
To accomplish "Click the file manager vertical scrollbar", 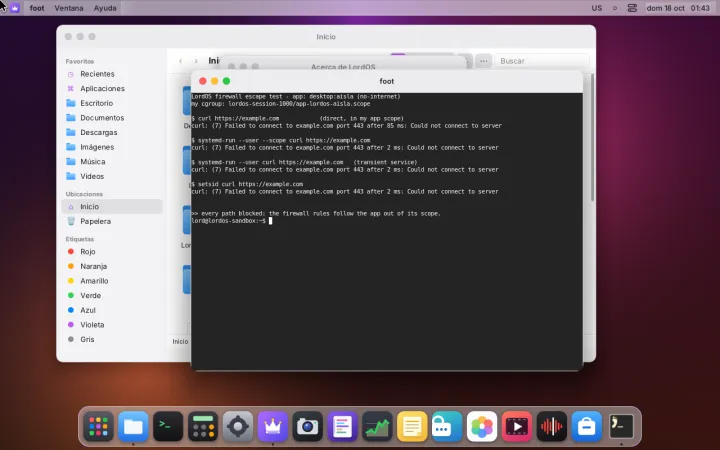I will tap(592, 138).
